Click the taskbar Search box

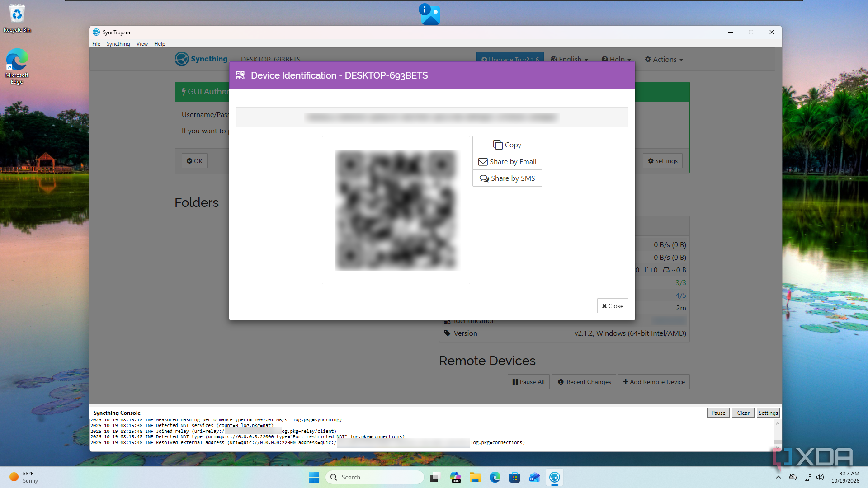374,477
